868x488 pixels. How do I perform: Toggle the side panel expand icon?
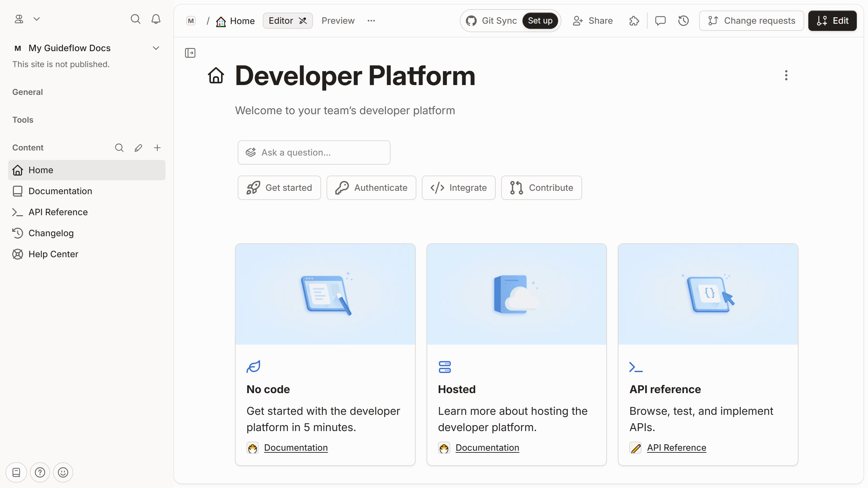tap(190, 53)
